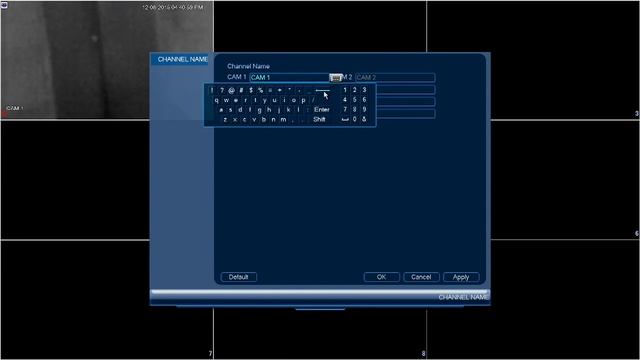The height and width of the screenshot is (360, 640).
Task: Tap the Enter key on virtual keyboard
Action: tap(322, 109)
